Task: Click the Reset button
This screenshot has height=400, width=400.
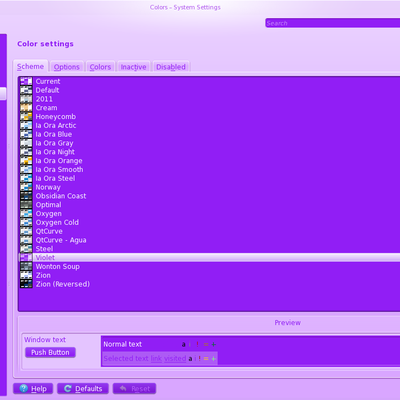Action: point(134,389)
